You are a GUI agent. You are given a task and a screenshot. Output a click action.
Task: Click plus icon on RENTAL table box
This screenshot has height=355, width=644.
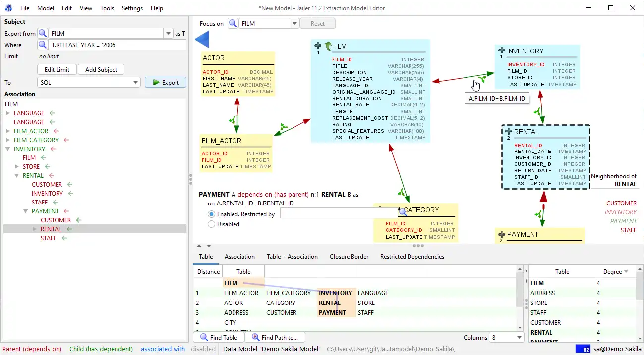tap(508, 131)
